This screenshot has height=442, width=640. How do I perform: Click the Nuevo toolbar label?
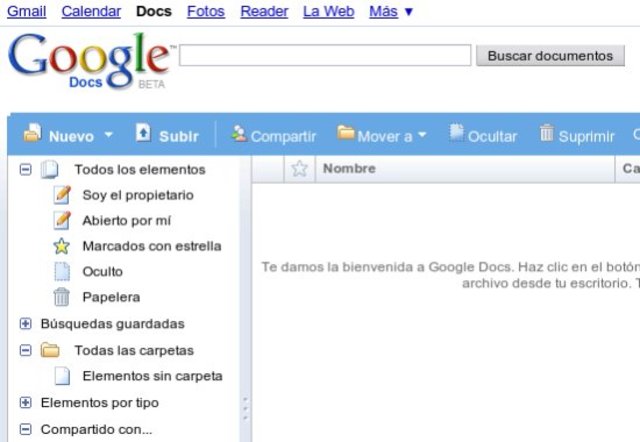[x=71, y=136]
